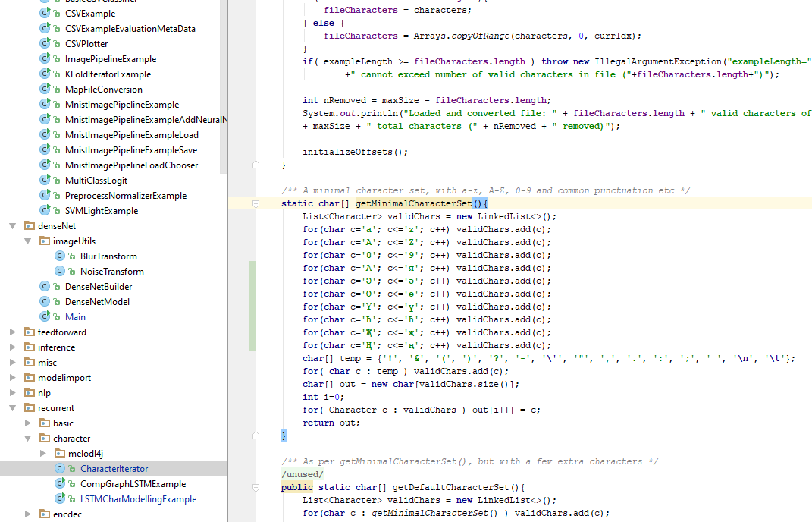The width and height of the screenshot is (812, 522).
Task: Open BlurTransform class file
Action: coord(108,256)
